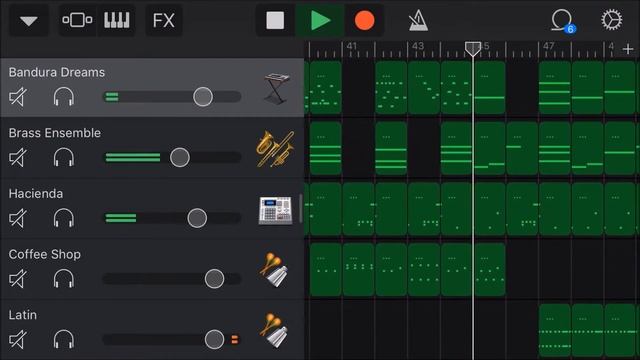Select Bandura Dreams region at bar 43
Screen dimensions: 640x360
(x=424, y=88)
